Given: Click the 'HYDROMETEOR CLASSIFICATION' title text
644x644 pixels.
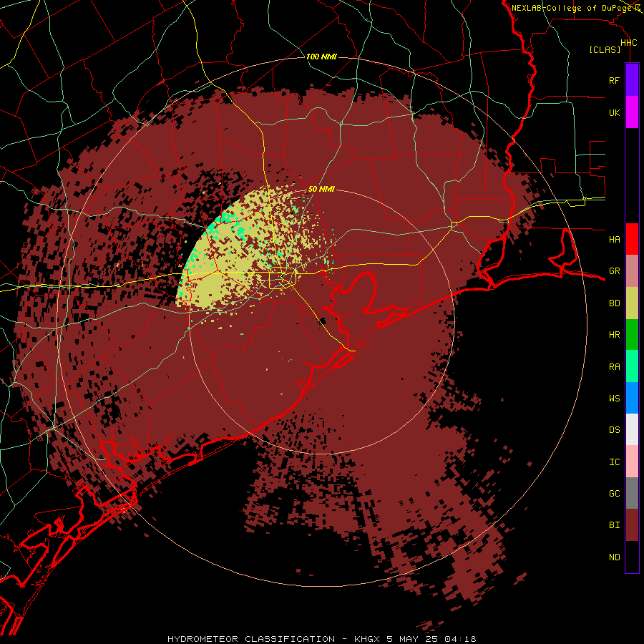Looking at the screenshot, I should pos(251,639).
